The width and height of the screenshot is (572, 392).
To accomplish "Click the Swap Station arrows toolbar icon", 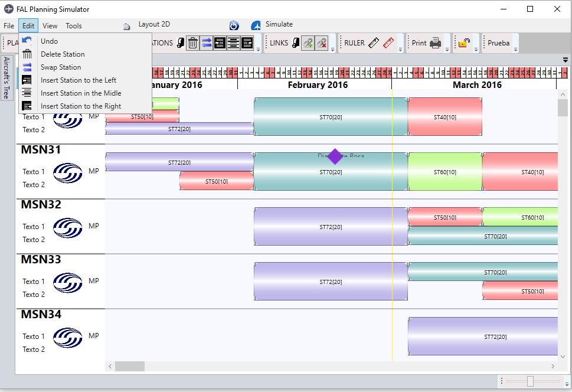I will [x=206, y=43].
